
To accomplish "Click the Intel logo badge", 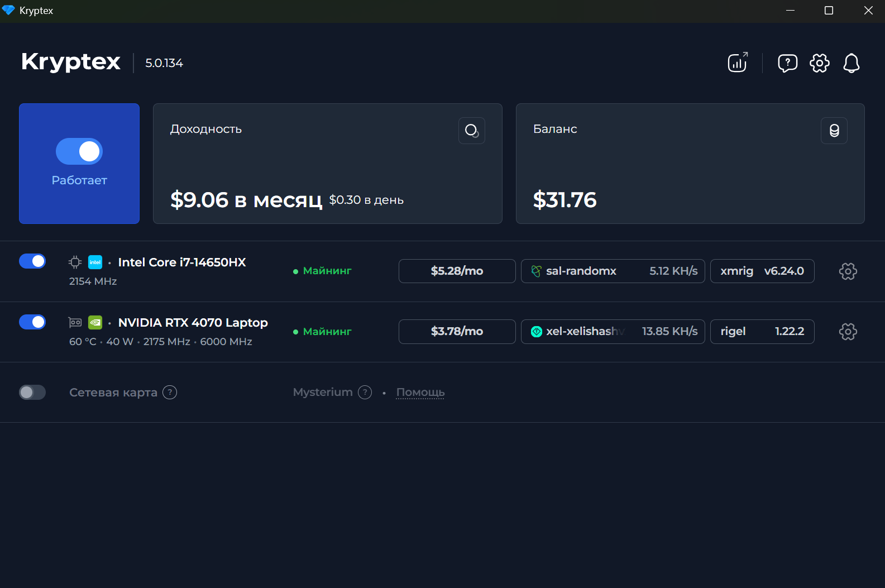I will pos(95,262).
